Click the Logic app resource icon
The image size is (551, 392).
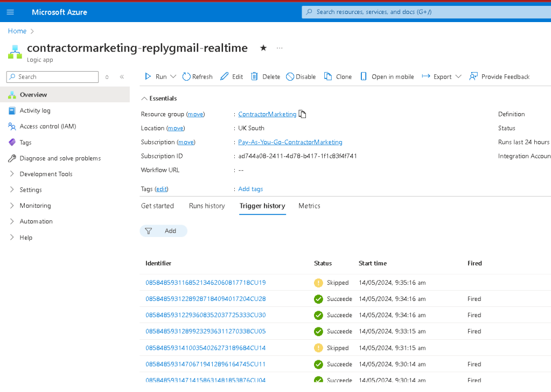pyautogui.click(x=15, y=52)
